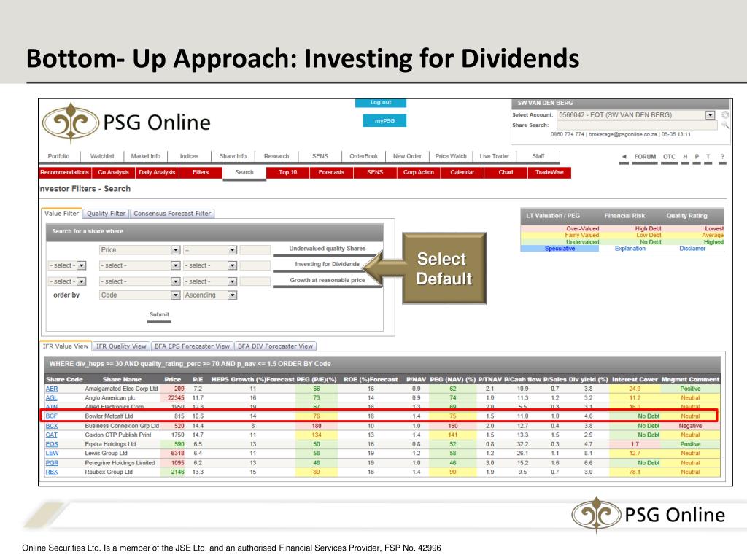Viewport: 747px width, 560px height.
Task: Open the second row first select dropdown
Action: pos(82,265)
